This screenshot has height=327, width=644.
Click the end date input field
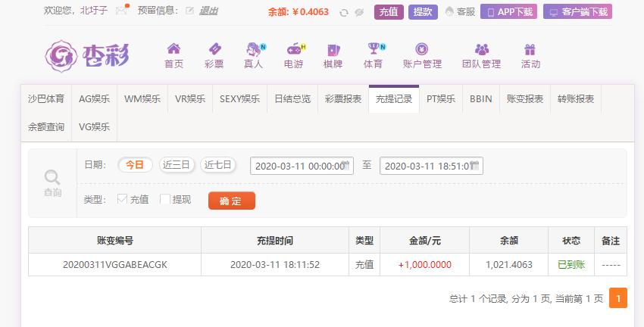coord(431,166)
